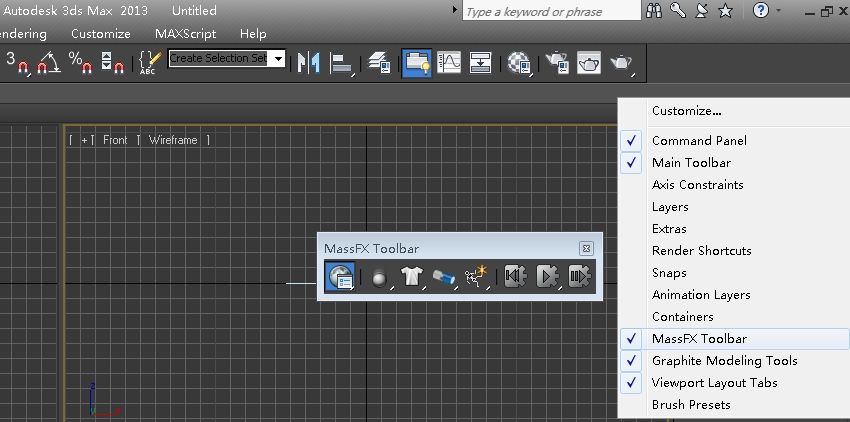Open the Help menu
This screenshot has height=422, width=850.
pyautogui.click(x=253, y=34)
